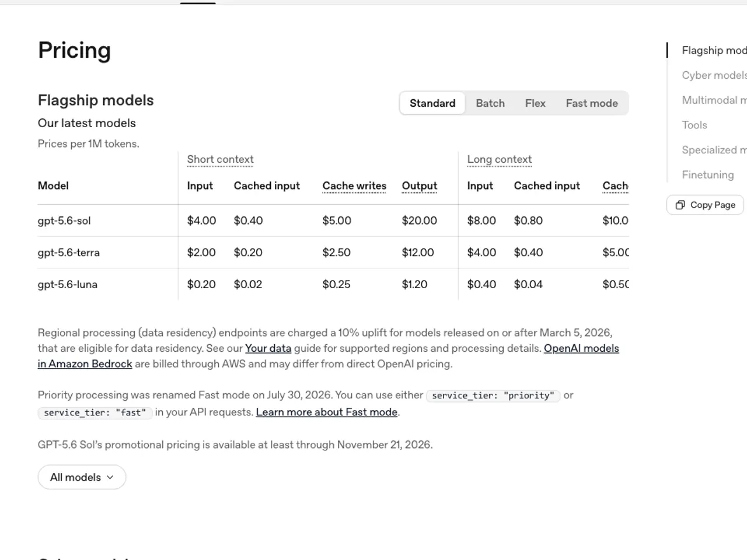Image resolution: width=747 pixels, height=560 pixels.
Task: Click the $1.20 output price for gpt-5.6-luna
Action: 414,285
